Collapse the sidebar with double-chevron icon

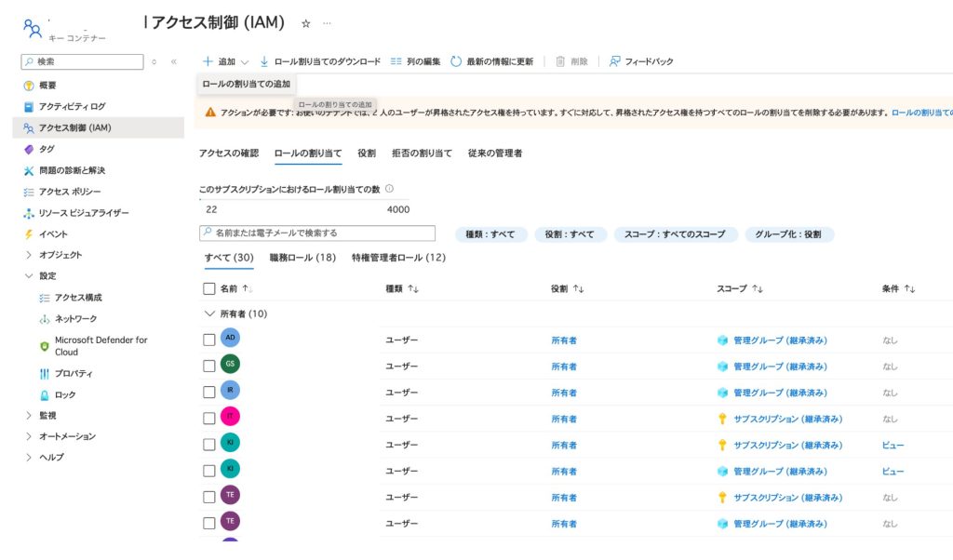tap(173, 61)
